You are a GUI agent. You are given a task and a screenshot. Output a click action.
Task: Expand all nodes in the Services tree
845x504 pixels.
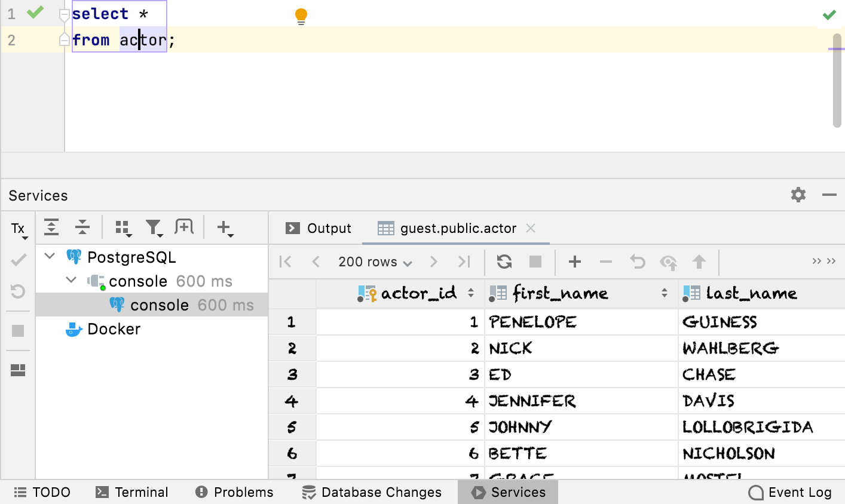(51, 228)
